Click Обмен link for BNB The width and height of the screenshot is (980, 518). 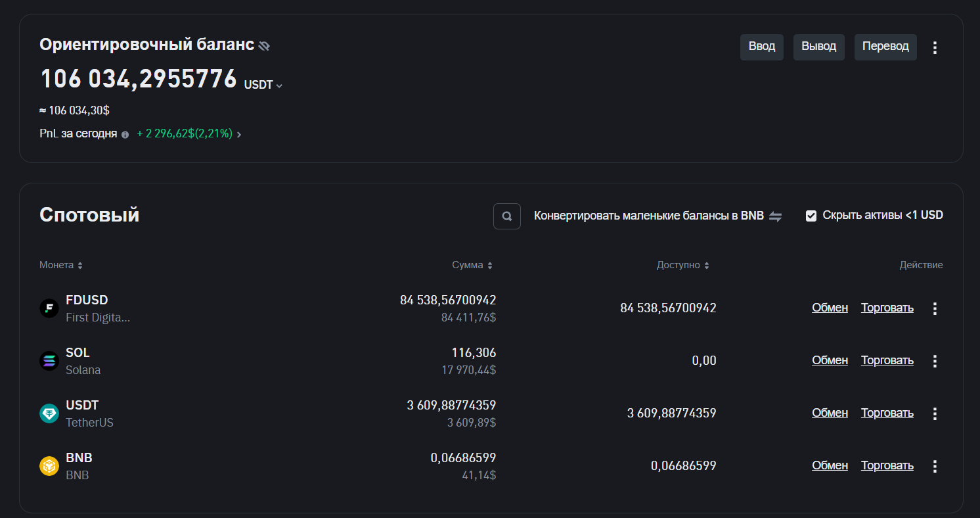tap(830, 465)
